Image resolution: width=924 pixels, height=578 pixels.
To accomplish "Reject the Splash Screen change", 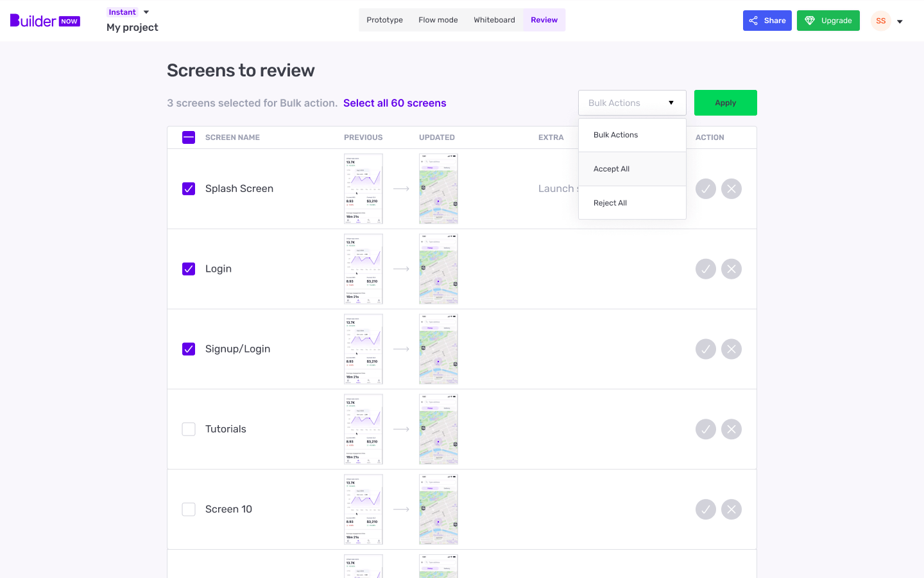I will tap(731, 189).
